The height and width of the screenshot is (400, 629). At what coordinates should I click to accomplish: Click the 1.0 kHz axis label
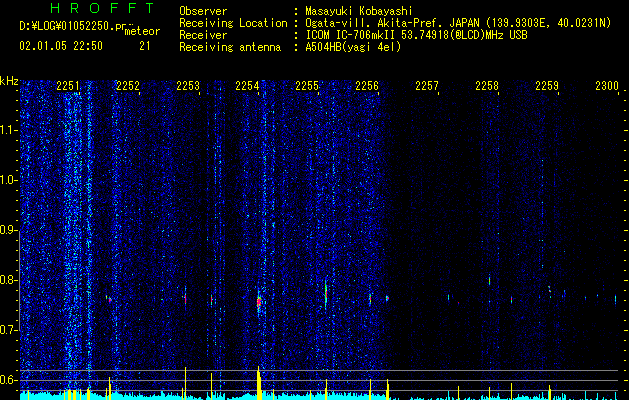[x=8, y=180]
